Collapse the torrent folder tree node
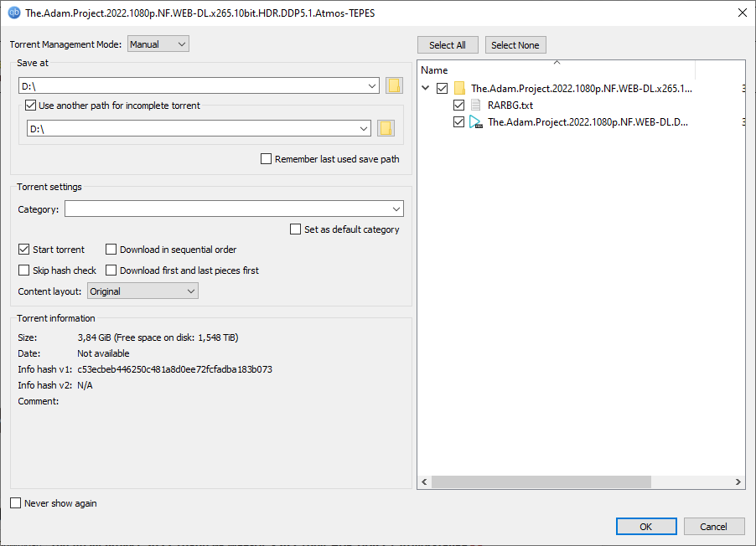 pyautogui.click(x=425, y=88)
